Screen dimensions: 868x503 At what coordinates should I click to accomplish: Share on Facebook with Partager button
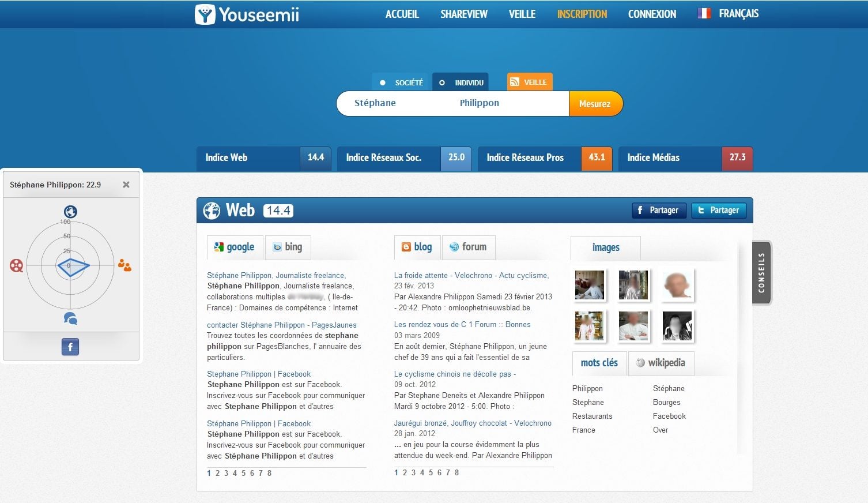click(659, 211)
